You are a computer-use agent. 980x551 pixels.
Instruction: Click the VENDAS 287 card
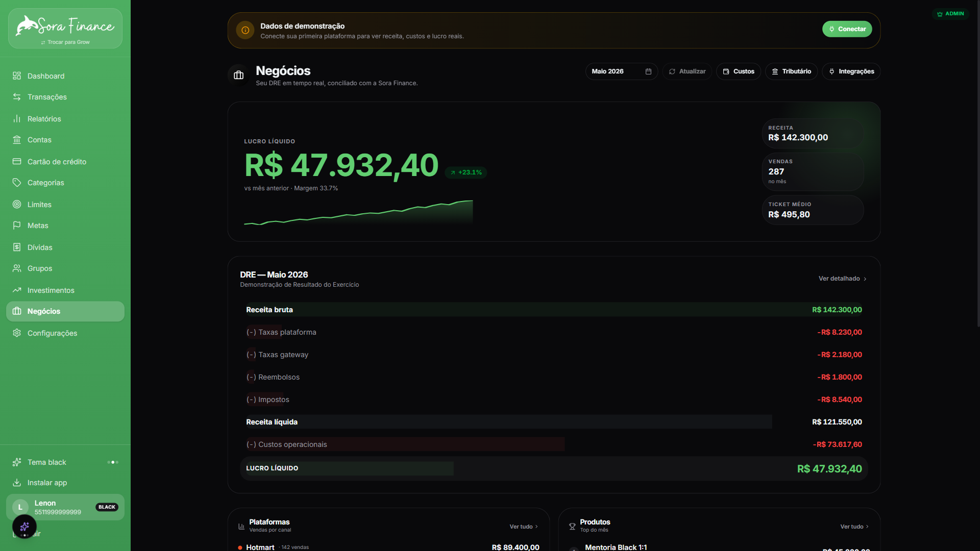813,171
